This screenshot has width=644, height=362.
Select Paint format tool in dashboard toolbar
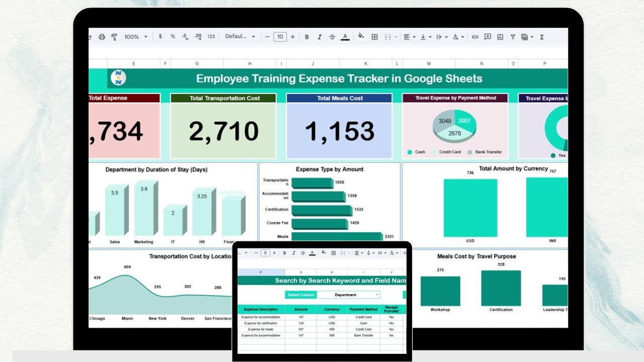click(114, 37)
